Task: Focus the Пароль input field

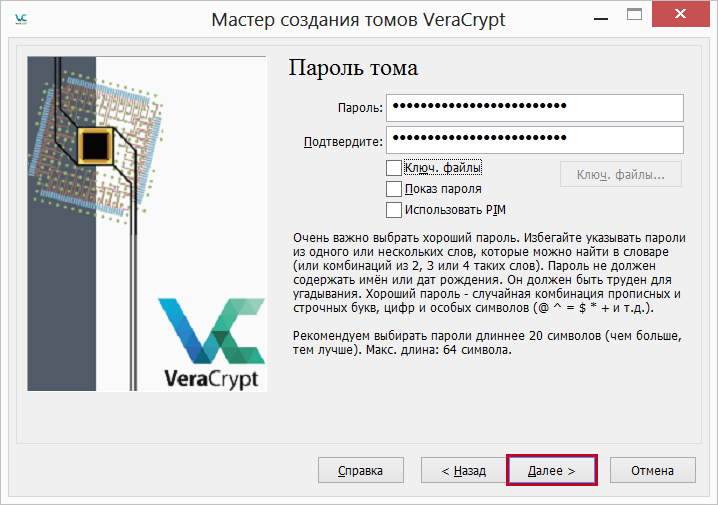Action: (535, 108)
